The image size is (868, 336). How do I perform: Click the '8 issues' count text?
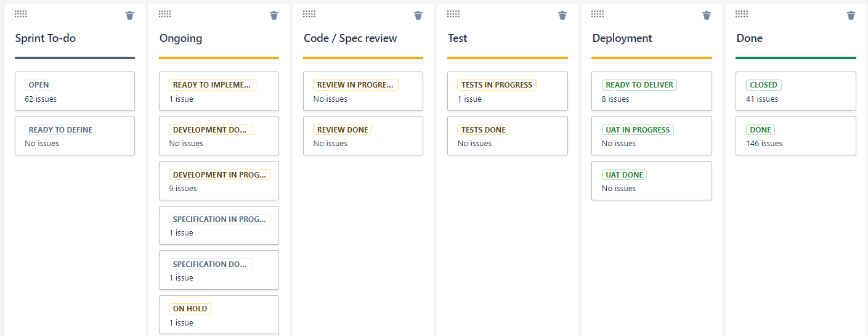(615, 99)
